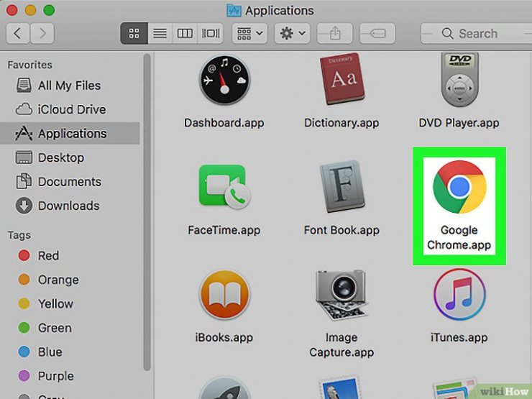The width and height of the screenshot is (532, 399).
Task: Click the iTunes.app icon
Action: (x=459, y=295)
